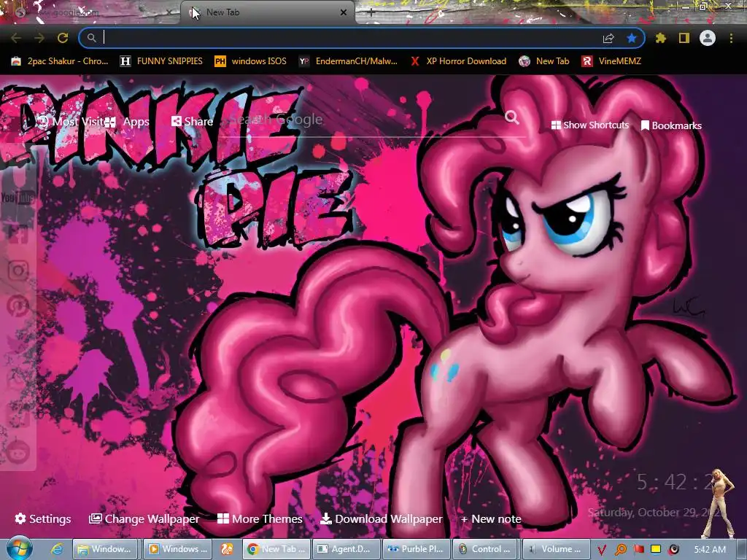Open the Extensions puzzle icon
This screenshot has height=560, width=747.
tap(661, 38)
